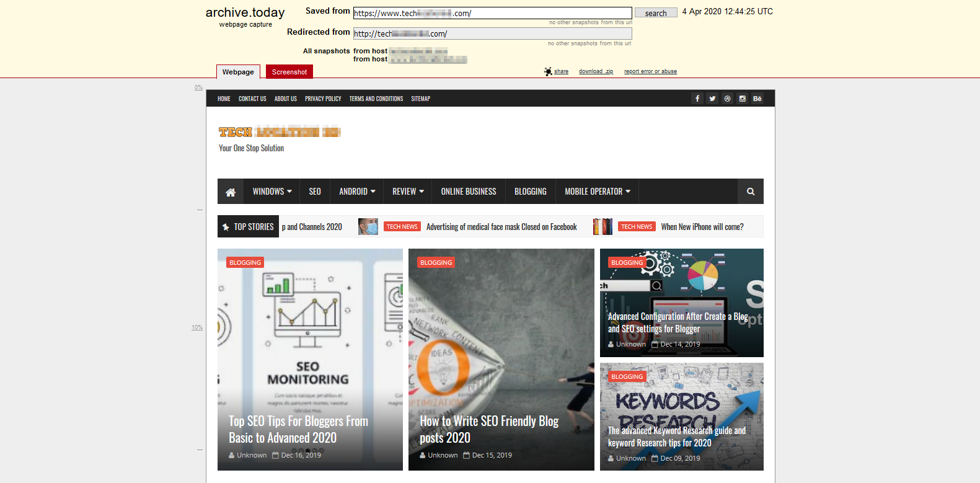Click the magnifier icon in the navigation bar
This screenshot has width=980, height=483.
point(751,192)
